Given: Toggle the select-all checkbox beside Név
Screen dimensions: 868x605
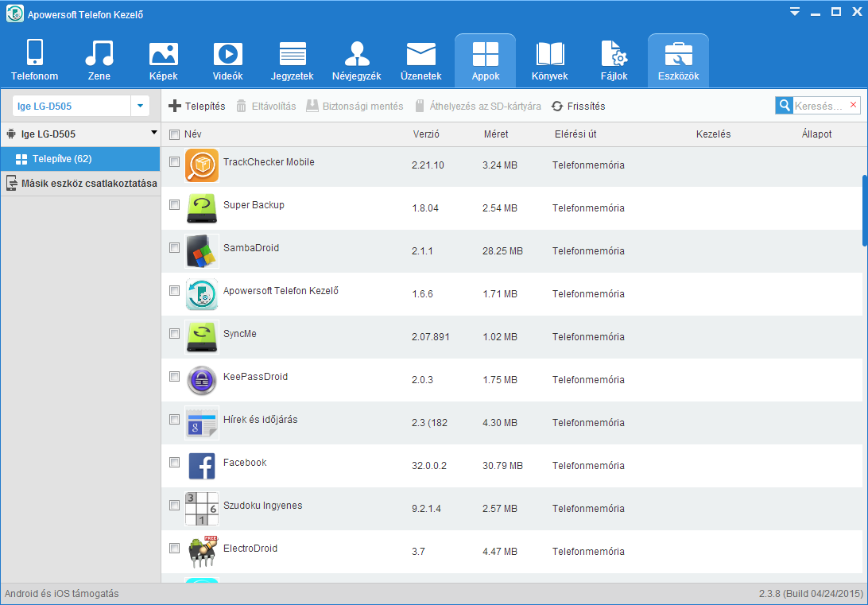Looking at the screenshot, I should (x=174, y=134).
